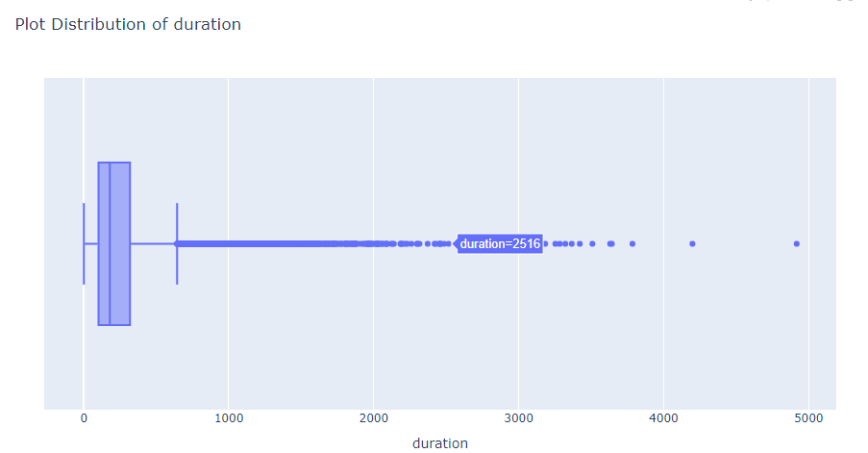868x453 pixels.
Task: Click the median line inside the box
Action: tap(111, 243)
